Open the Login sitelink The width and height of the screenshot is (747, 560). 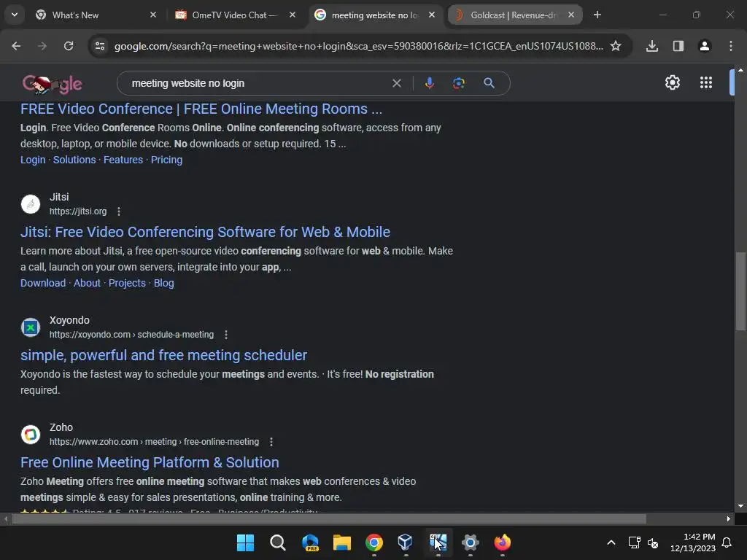(x=33, y=160)
